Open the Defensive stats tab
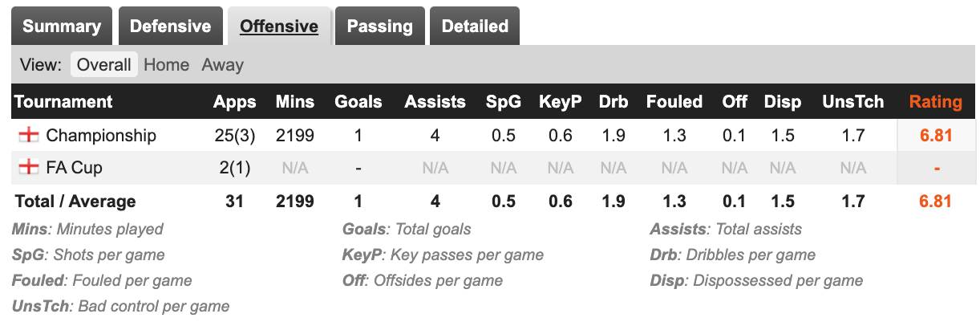Image resolution: width=980 pixels, height=326 pixels. coord(170,26)
